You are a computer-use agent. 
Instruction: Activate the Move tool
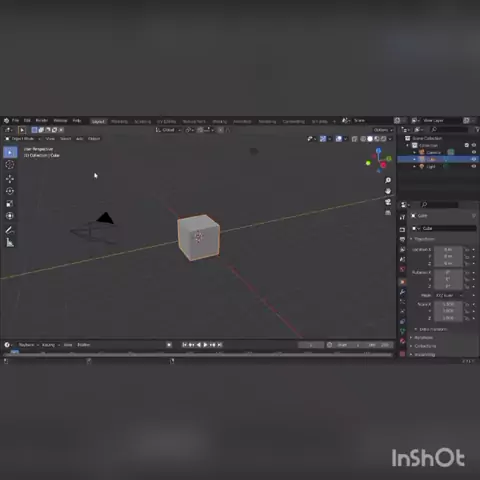(x=10, y=179)
